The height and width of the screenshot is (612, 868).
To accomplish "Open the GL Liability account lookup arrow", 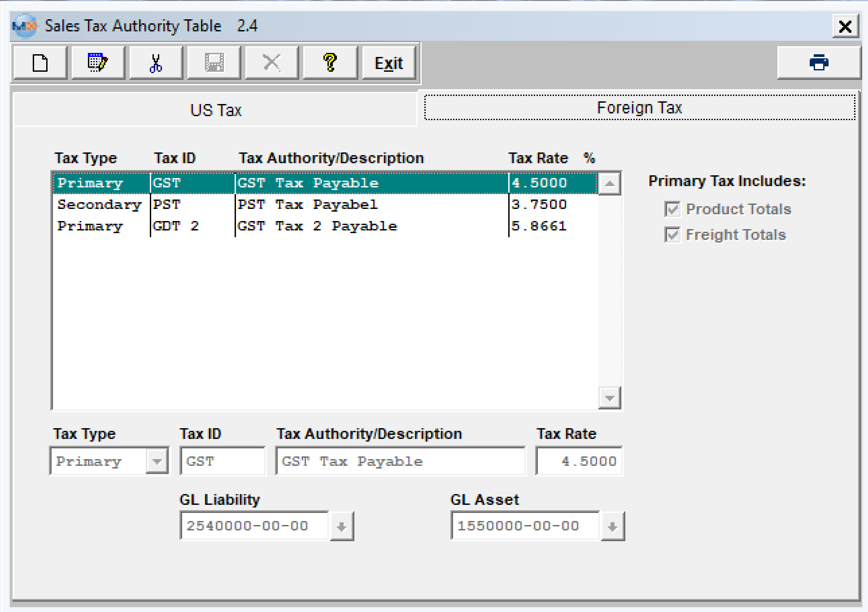I will click(x=342, y=526).
